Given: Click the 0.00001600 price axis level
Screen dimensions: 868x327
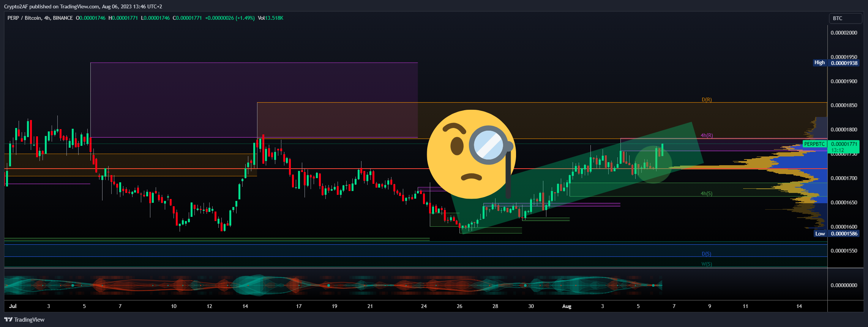Looking at the screenshot, I should coord(844,227).
